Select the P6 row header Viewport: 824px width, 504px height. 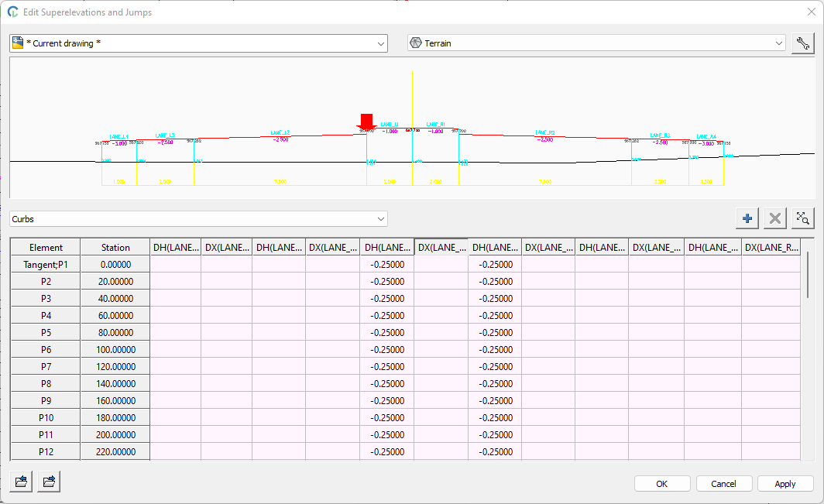(x=46, y=350)
